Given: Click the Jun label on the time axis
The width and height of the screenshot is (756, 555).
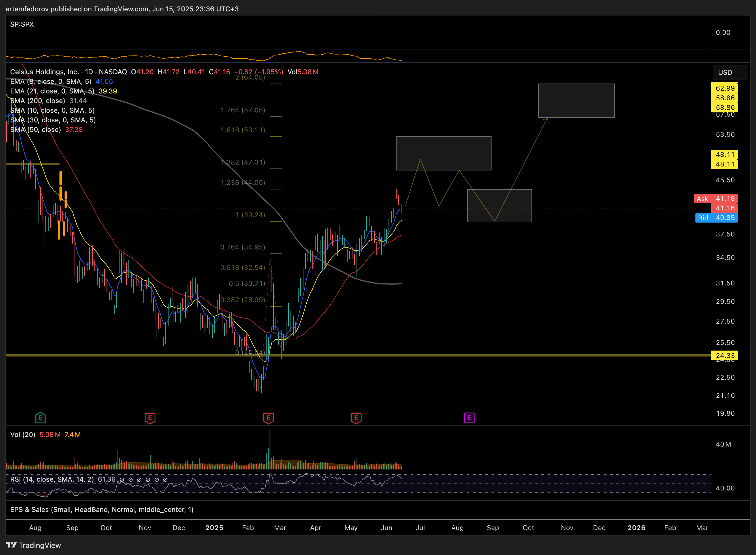Looking at the screenshot, I should click(x=386, y=528).
